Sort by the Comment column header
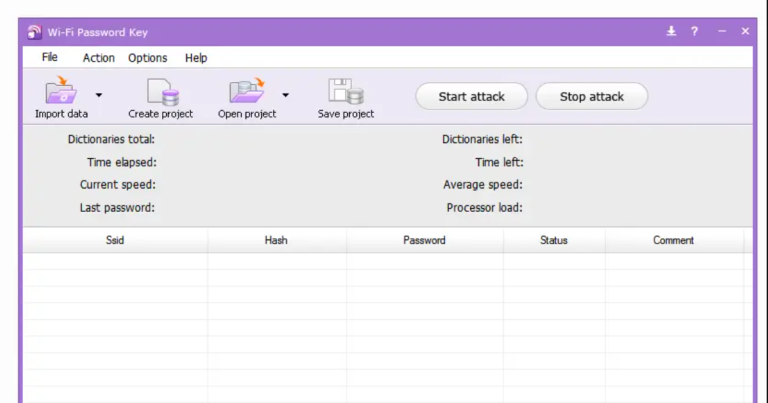The height and width of the screenshot is (403, 768). coord(673,240)
